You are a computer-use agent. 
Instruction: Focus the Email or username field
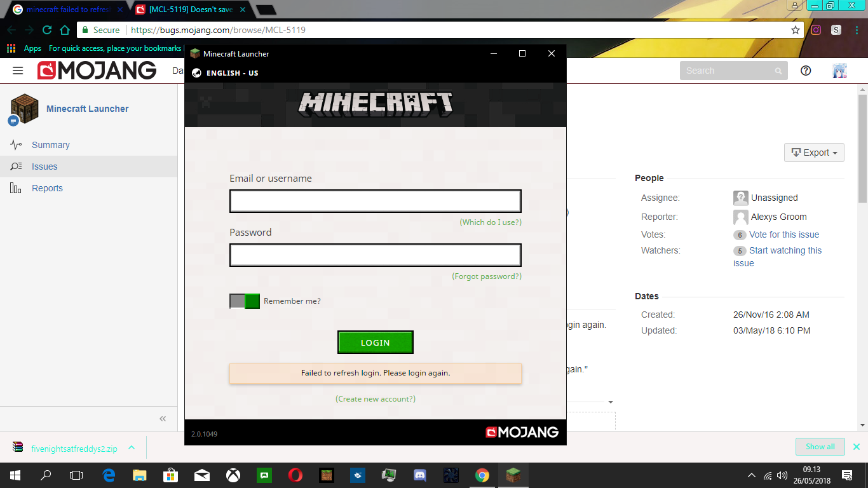tap(376, 201)
